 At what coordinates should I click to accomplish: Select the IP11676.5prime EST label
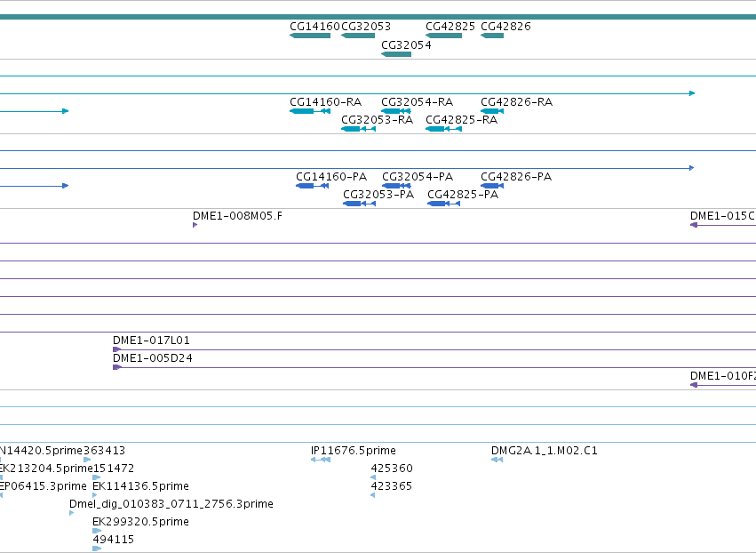[x=354, y=451]
